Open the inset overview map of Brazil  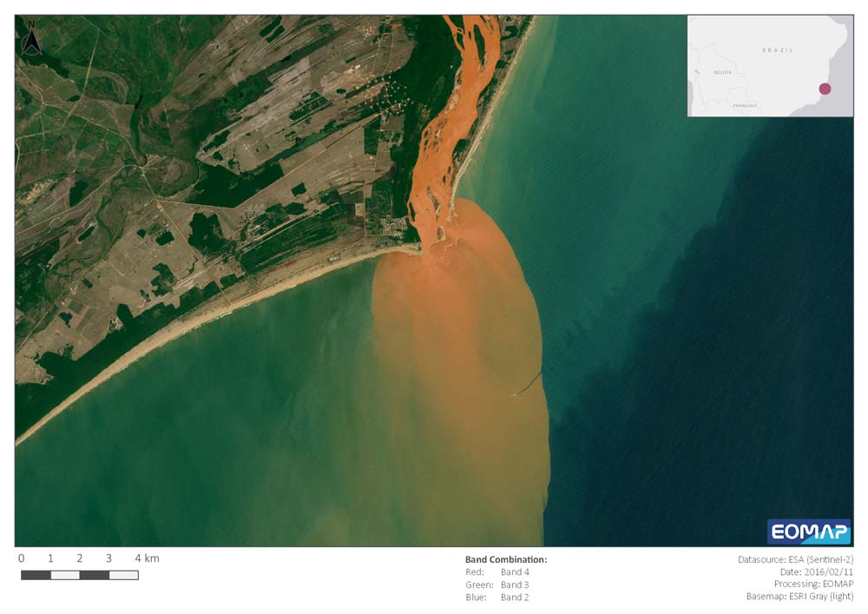[x=770, y=66]
